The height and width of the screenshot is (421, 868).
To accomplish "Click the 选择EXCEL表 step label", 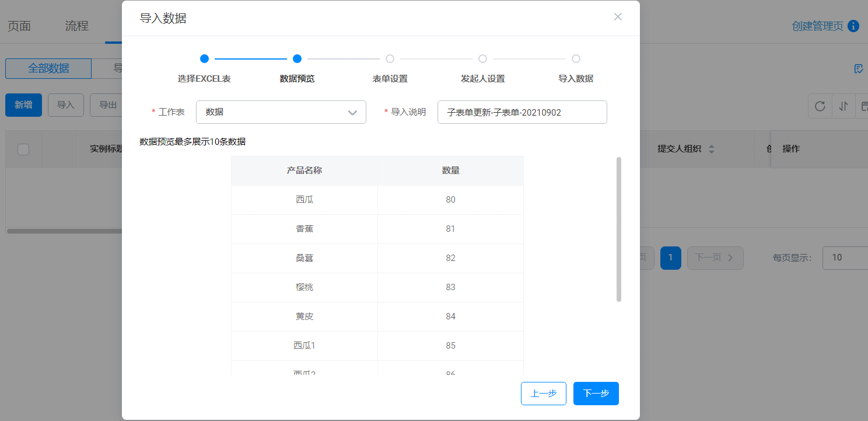I will tap(204, 79).
